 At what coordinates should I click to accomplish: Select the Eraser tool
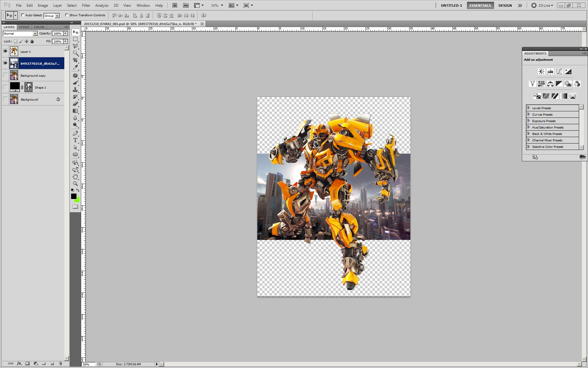pyautogui.click(x=75, y=104)
